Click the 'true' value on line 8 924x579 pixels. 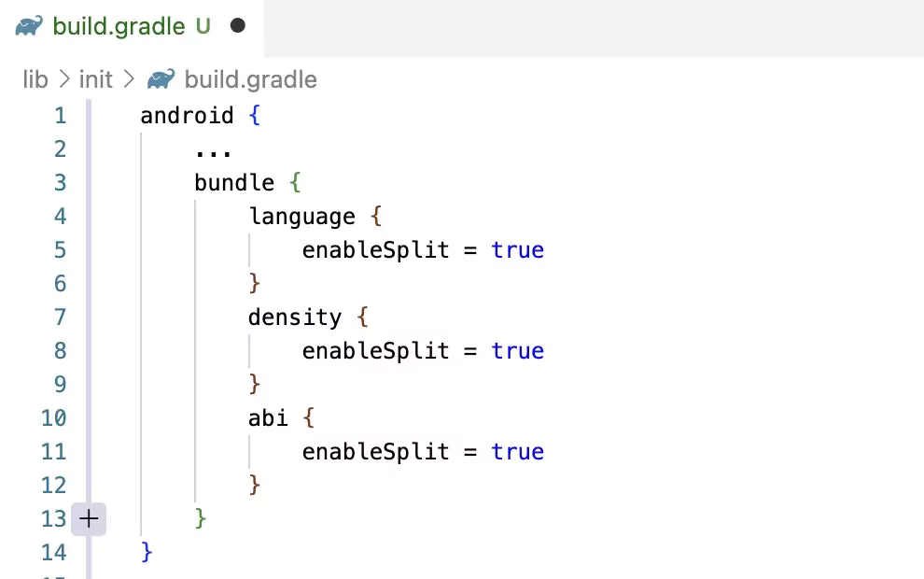pyautogui.click(x=517, y=351)
